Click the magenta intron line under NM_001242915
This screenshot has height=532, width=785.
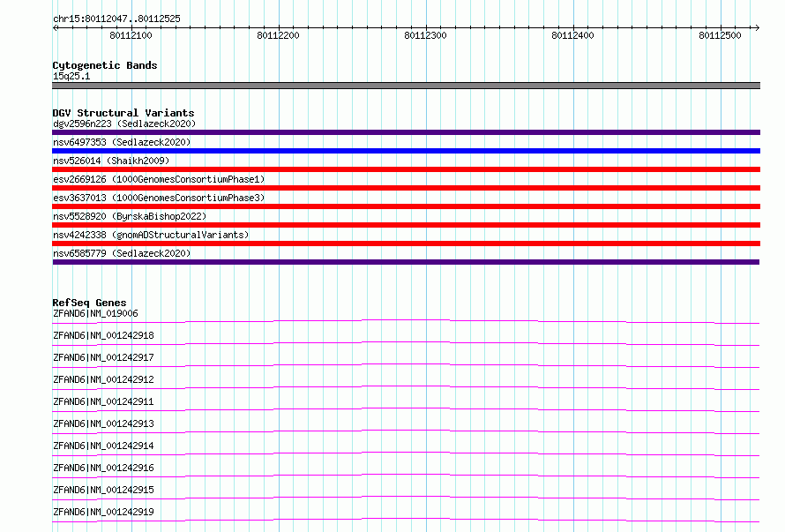click(x=406, y=497)
